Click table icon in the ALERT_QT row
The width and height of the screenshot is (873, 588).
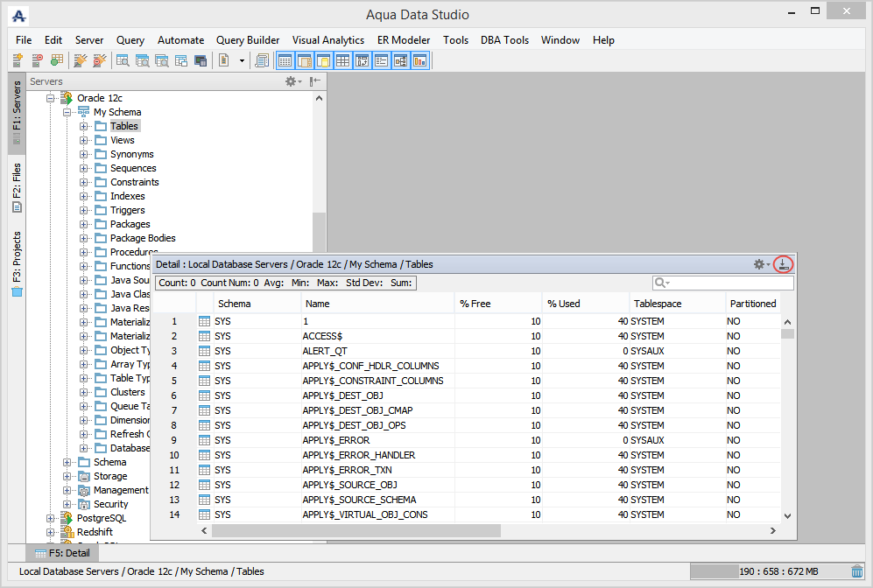click(x=205, y=351)
